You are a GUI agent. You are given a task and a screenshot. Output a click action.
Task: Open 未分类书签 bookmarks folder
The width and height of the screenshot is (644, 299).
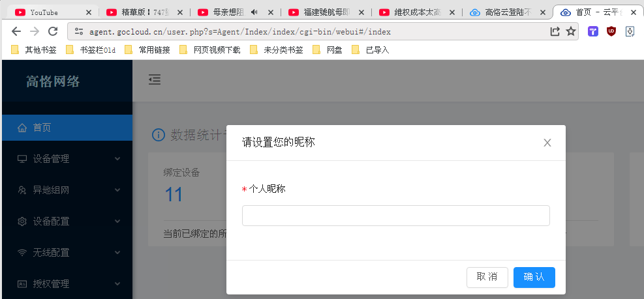pos(277,50)
